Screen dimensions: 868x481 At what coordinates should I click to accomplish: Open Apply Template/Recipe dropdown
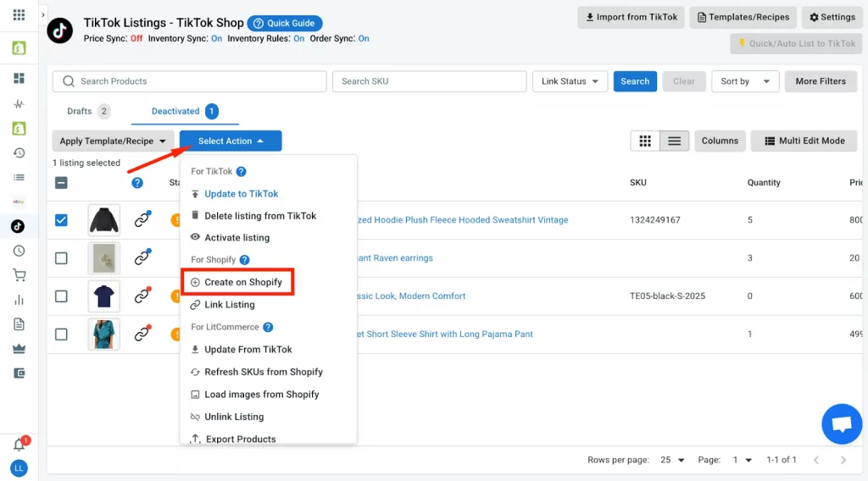(113, 141)
